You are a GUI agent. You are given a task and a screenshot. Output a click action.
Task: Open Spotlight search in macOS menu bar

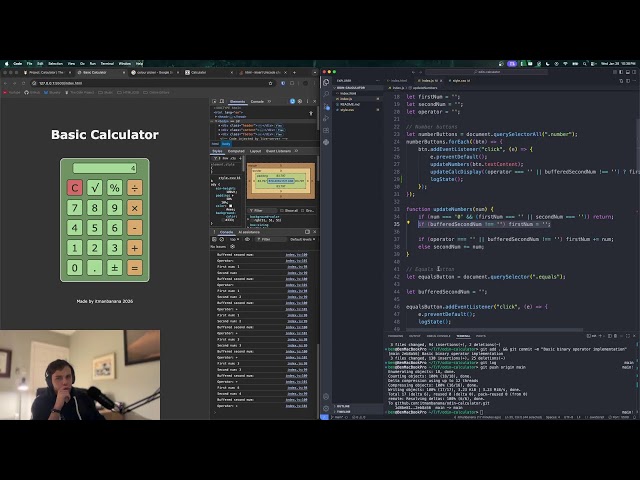pos(584,64)
